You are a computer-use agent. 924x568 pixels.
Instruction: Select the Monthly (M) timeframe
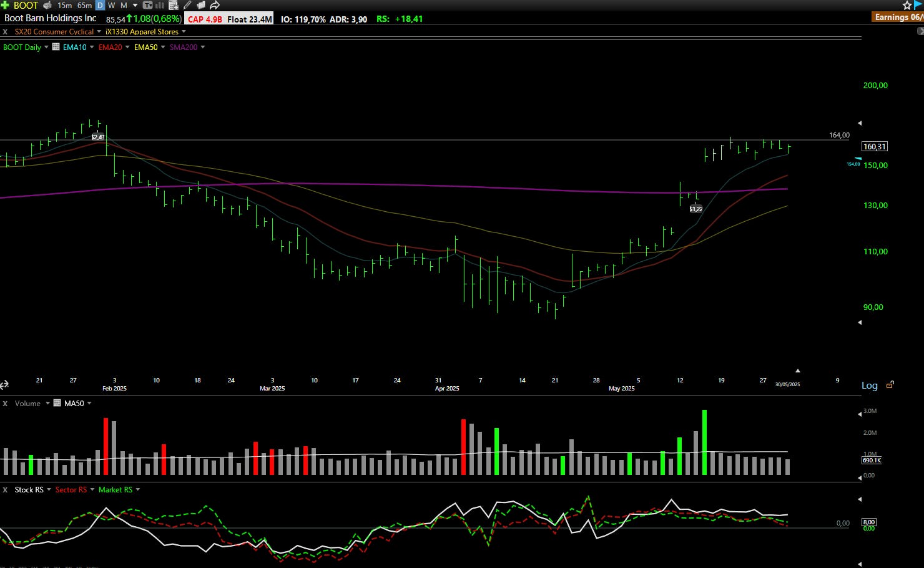[x=124, y=5]
